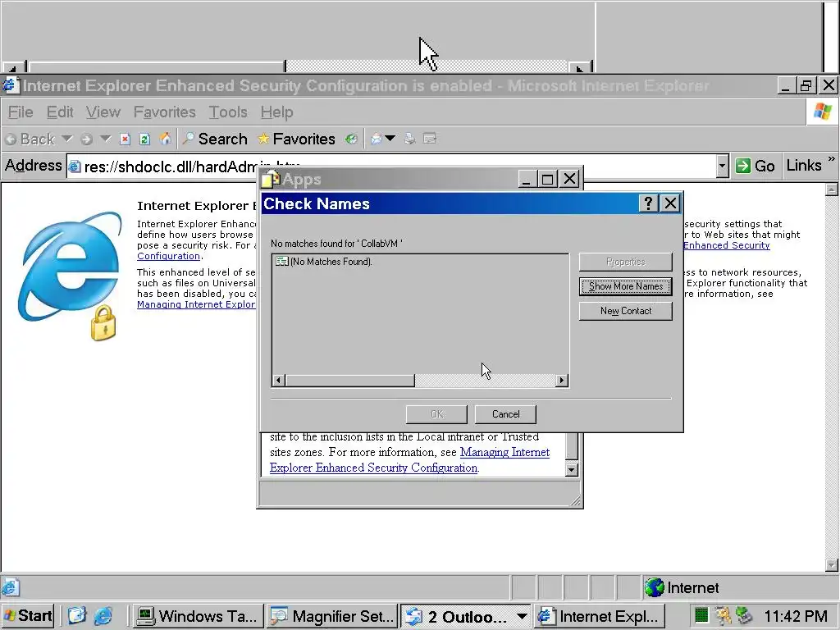Click the Back arrow icon in IE toolbar
The height and width of the screenshot is (630, 840).
tap(11, 139)
